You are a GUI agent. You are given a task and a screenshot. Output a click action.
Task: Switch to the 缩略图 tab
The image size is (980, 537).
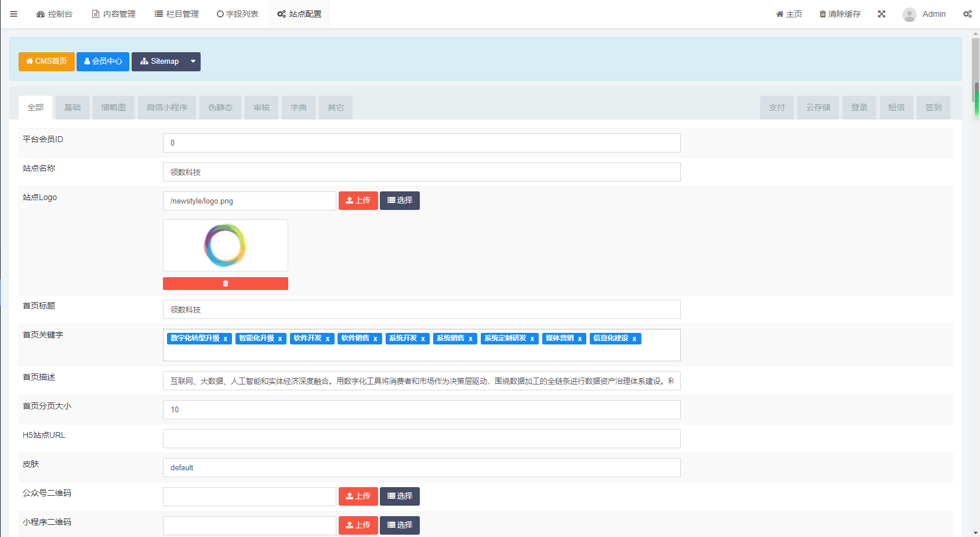pyautogui.click(x=114, y=107)
